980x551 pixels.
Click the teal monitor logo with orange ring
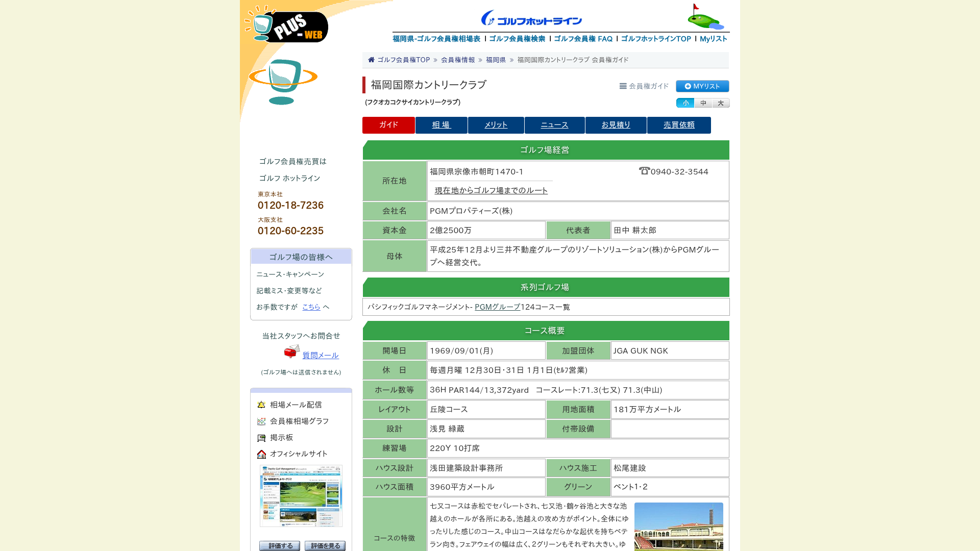[283, 82]
